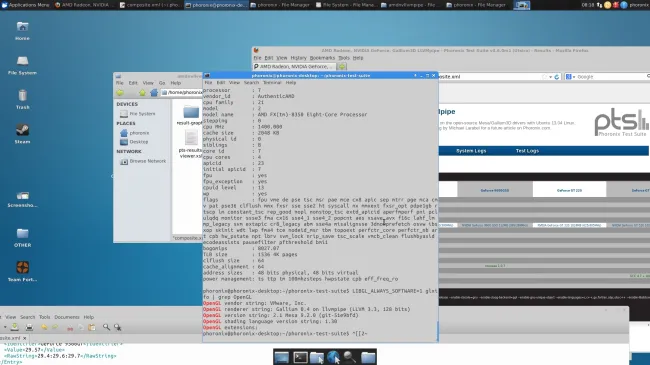This screenshot has width=650, height=365.
Task: Open Search menu in the terminal window
Action: click(x=251, y=83)
